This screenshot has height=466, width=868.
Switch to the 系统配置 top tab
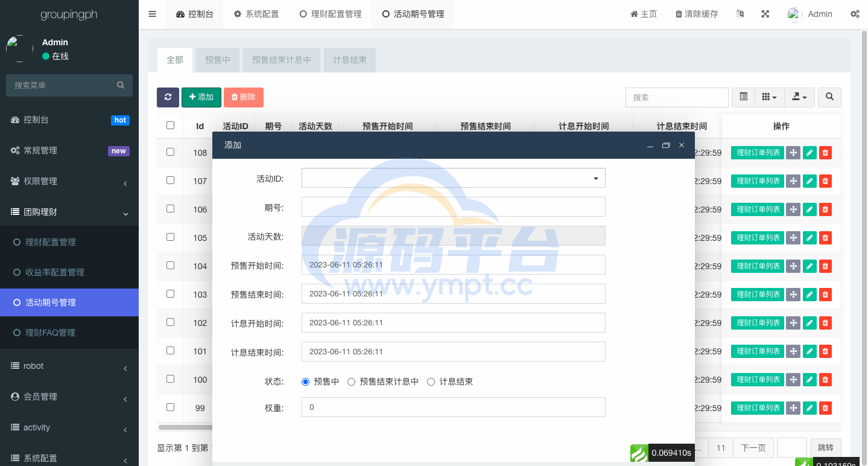coord(256,14)
